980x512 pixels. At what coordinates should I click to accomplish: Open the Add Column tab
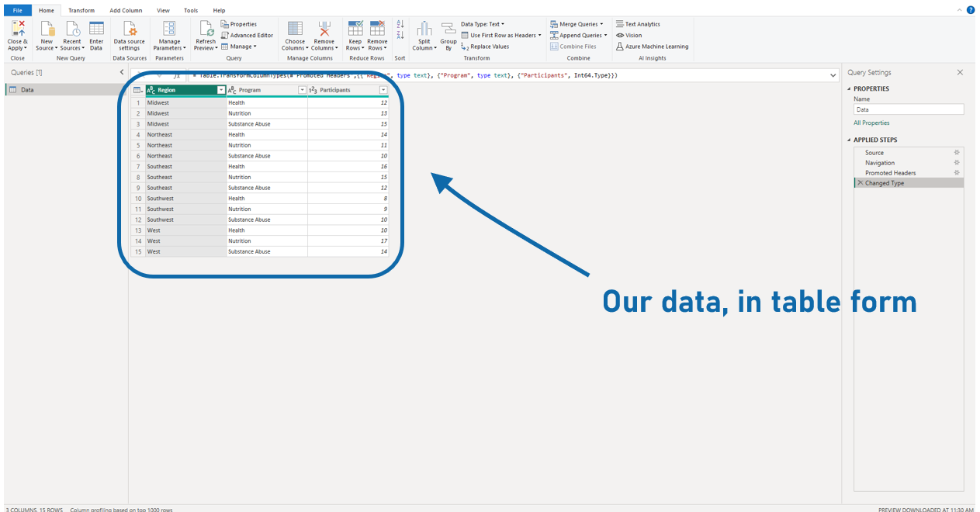coord(126,10)
